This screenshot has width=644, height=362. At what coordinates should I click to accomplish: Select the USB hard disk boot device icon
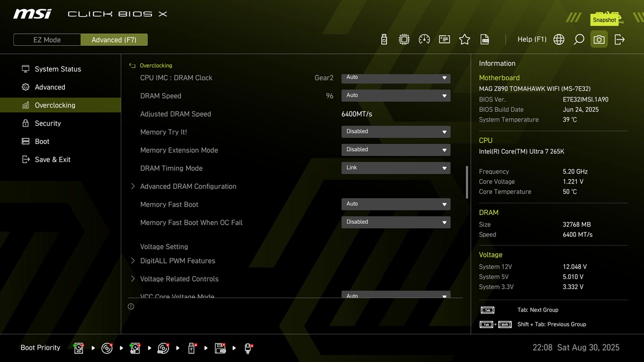(x=135, y=348)
